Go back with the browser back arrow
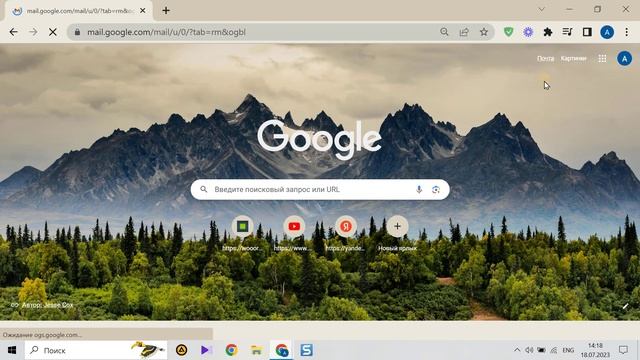Screen dimensions: 640x360 pos(13,32)
